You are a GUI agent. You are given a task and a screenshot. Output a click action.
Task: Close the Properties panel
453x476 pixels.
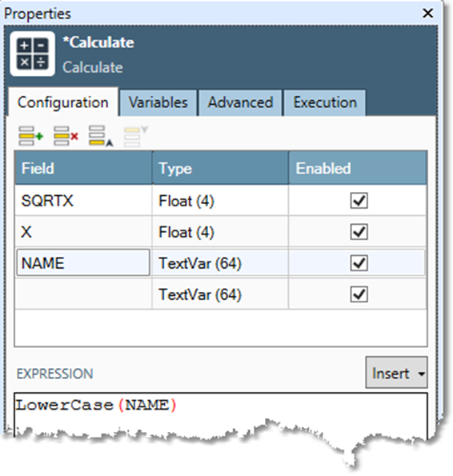click(x=428, y=13)
